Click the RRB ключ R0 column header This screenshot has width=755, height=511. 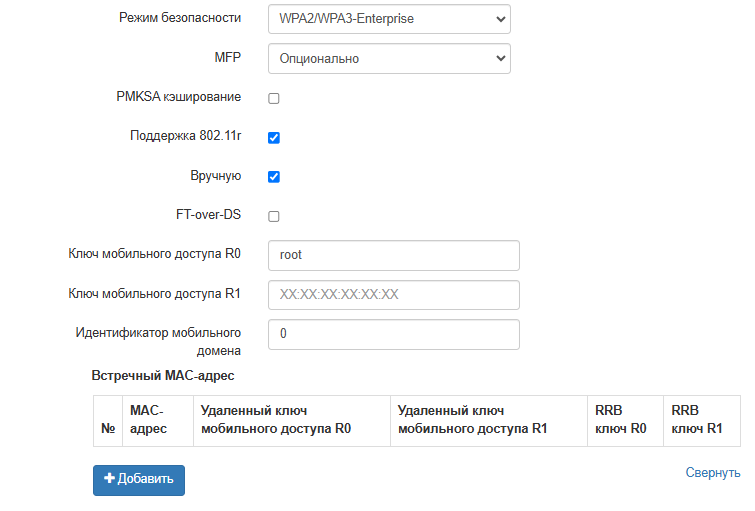(x=621, y=420)
